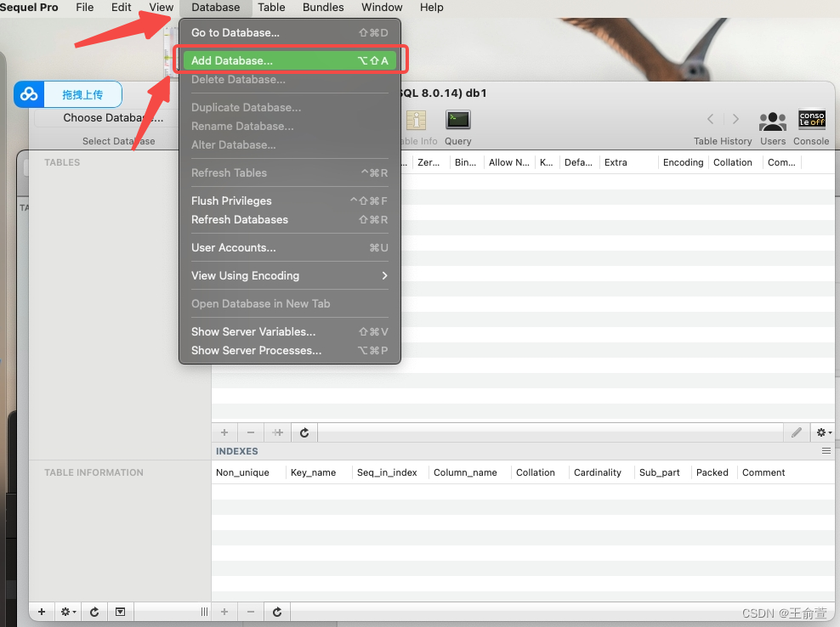
Task: Open the Sequel Pro application menu
Action: coord(29,8)
